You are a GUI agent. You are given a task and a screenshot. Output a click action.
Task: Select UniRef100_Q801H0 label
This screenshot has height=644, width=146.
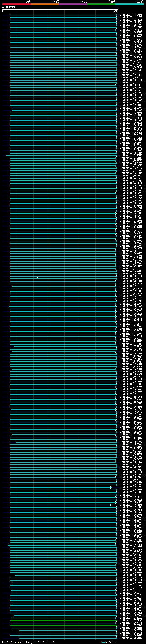tap(131, 638)
